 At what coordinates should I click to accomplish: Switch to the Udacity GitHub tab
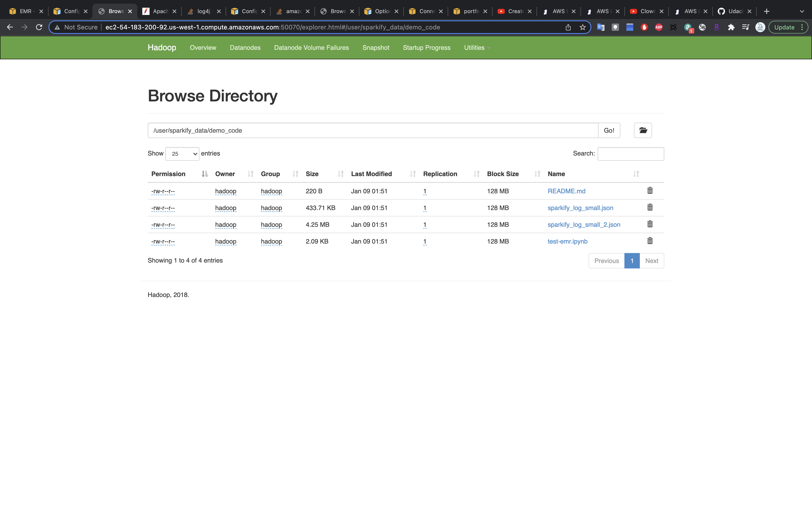735,11
